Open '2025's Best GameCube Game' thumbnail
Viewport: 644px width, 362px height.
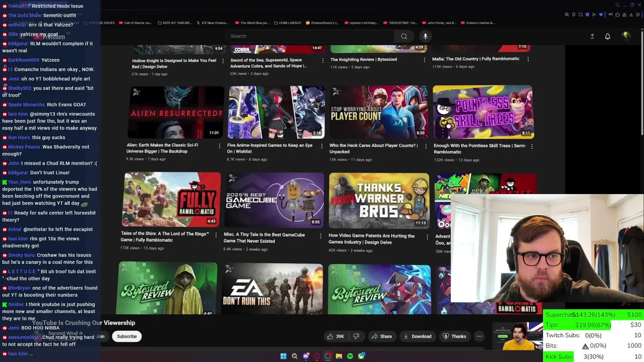pos(274,200)
